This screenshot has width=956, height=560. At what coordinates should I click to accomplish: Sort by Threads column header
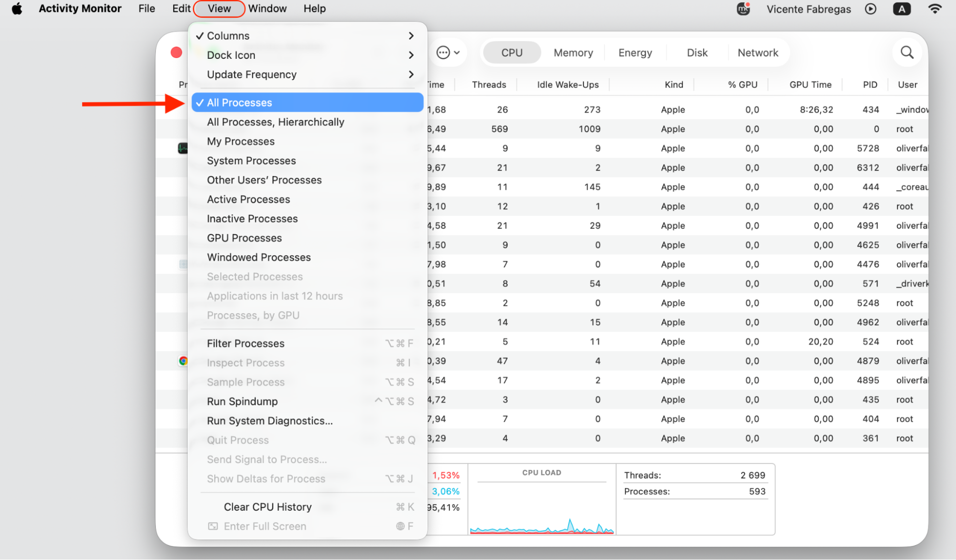coord(488,85)
